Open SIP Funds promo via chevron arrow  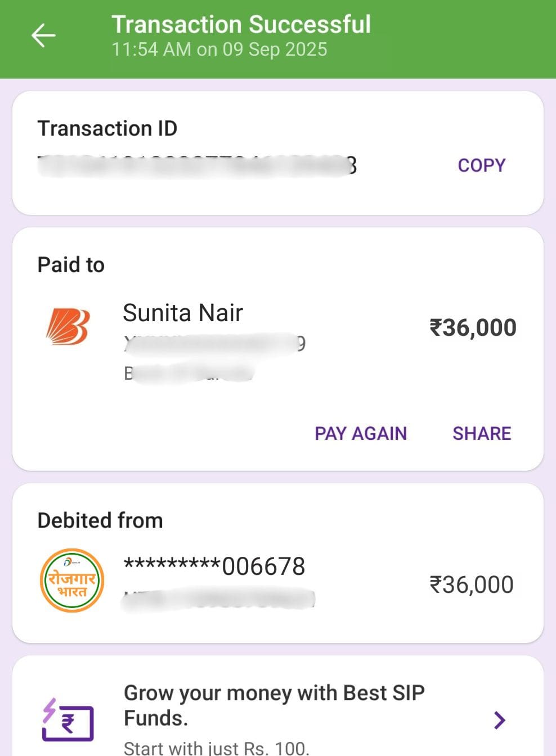click(x=499, y=720)
